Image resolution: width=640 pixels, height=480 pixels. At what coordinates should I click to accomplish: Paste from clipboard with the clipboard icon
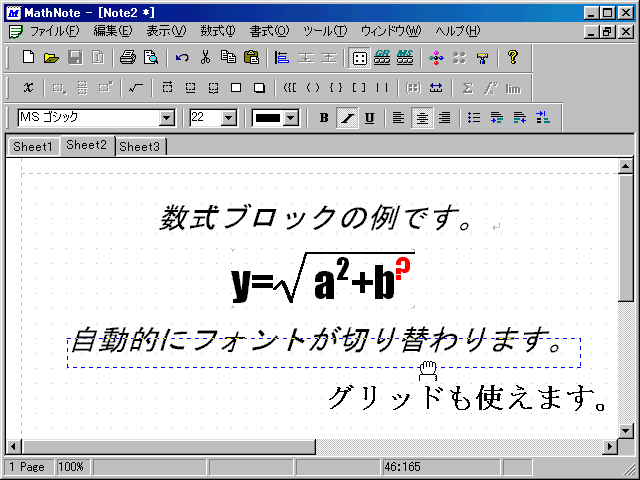[251, 58]
